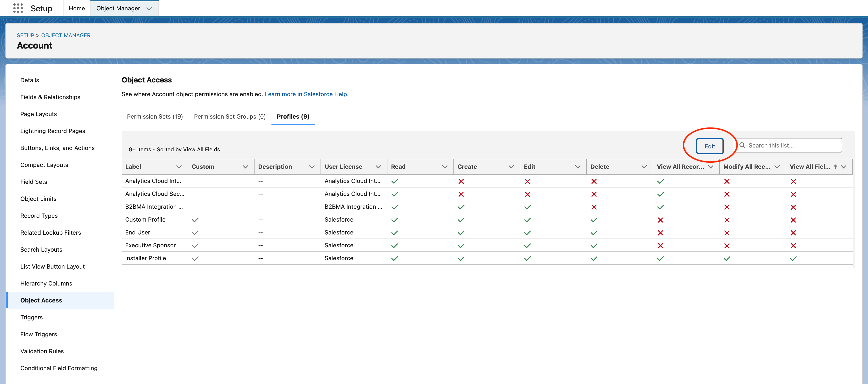Image resolution: width=868 pixels, height=384 pixels.
Task: Open the Object Manager tab dropdown chevron
Action: [x=149, y=8]
